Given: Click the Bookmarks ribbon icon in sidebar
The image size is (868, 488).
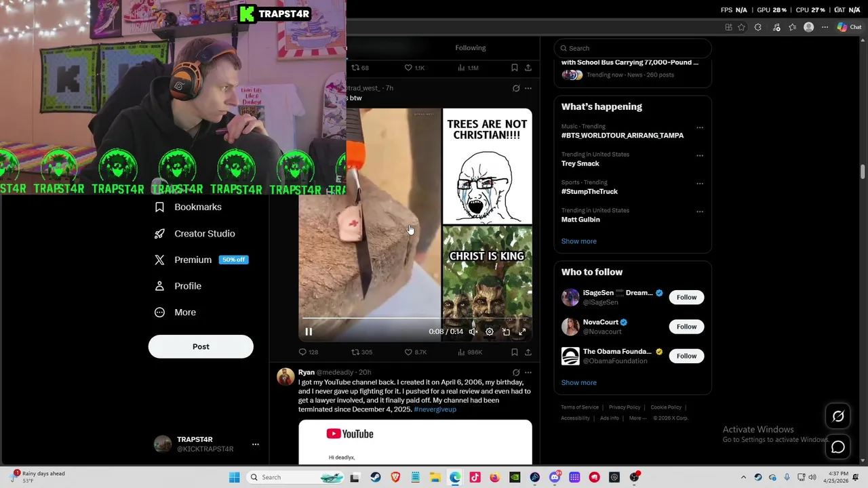Looking at the screenshot, I should [159, 207].
